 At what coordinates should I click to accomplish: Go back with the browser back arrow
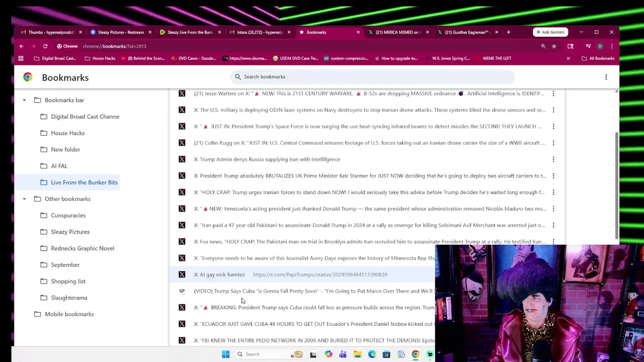(21, 46)
